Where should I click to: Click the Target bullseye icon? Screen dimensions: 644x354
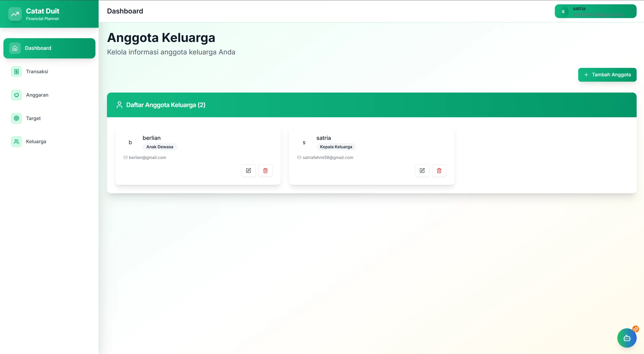(16, 118)
